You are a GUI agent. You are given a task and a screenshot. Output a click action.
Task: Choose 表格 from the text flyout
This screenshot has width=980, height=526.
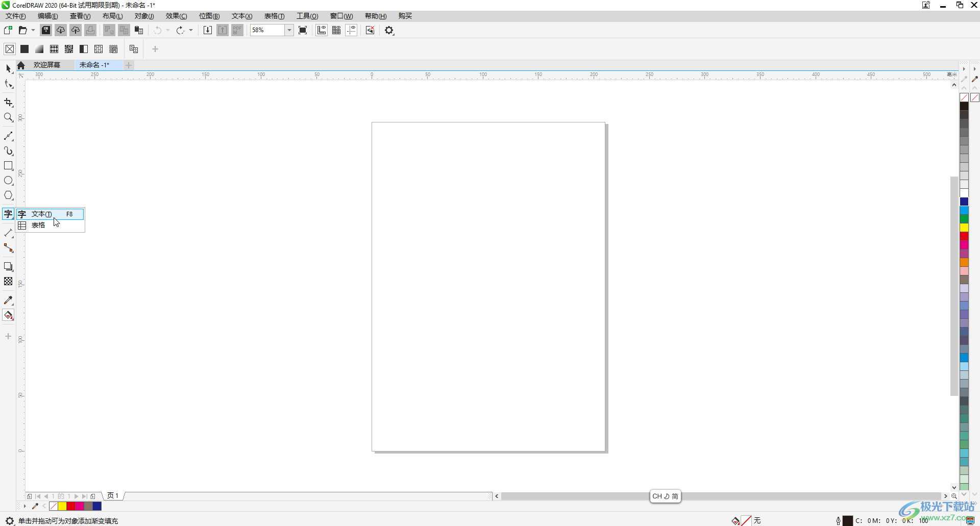point(50,225)
